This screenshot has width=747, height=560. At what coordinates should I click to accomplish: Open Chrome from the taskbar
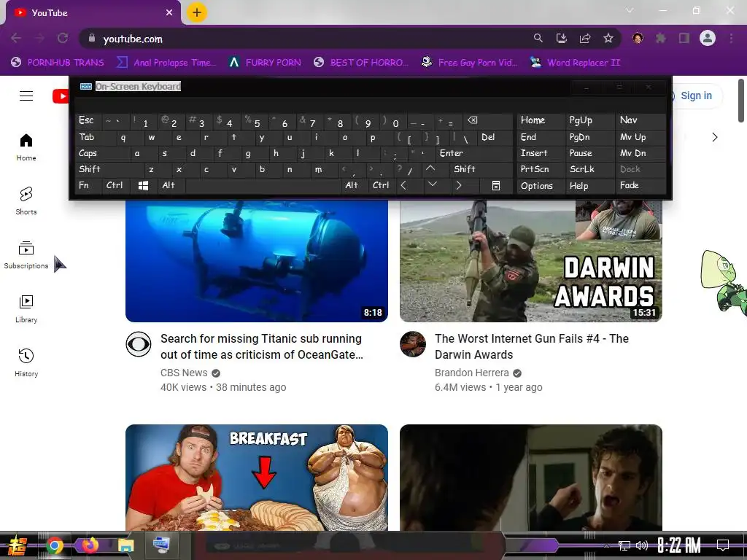(55, 545)
